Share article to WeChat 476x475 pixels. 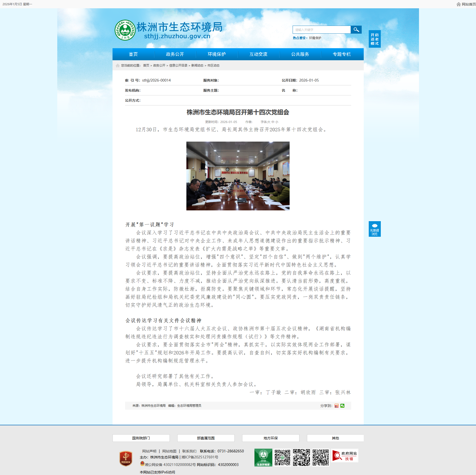[342, 406]
